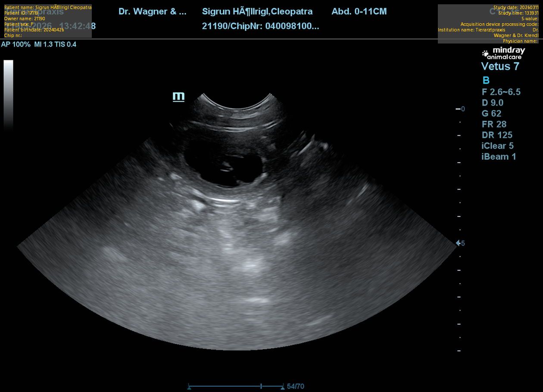
Task: Click the Abd. 0-11CM exam preset label
Action: click(x=359, y=12)
